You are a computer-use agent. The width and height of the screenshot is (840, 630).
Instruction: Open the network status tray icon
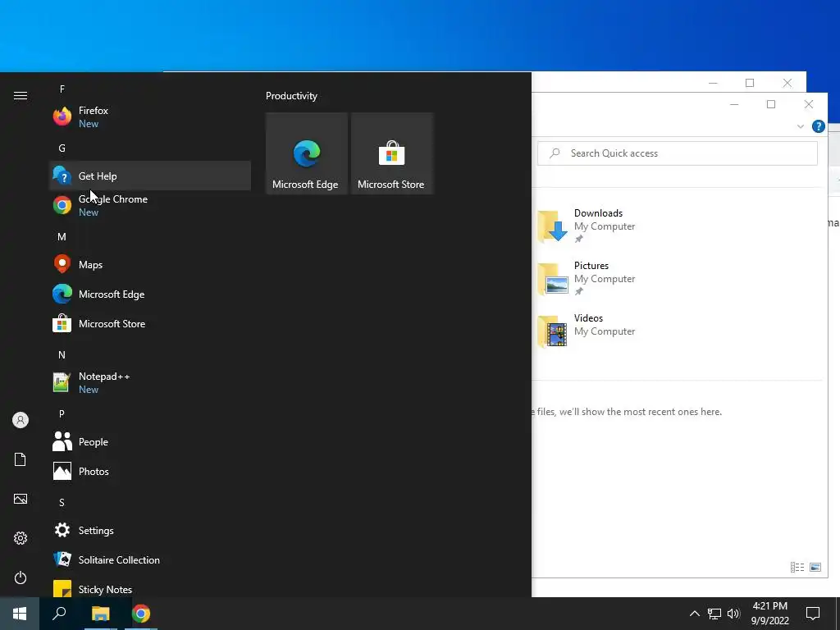click(714, 614)
